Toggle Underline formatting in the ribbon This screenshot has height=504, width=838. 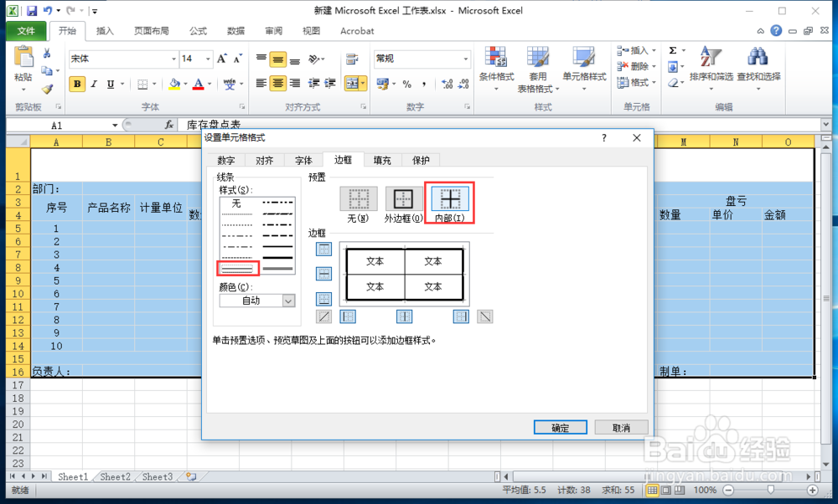tap(110, 84)
